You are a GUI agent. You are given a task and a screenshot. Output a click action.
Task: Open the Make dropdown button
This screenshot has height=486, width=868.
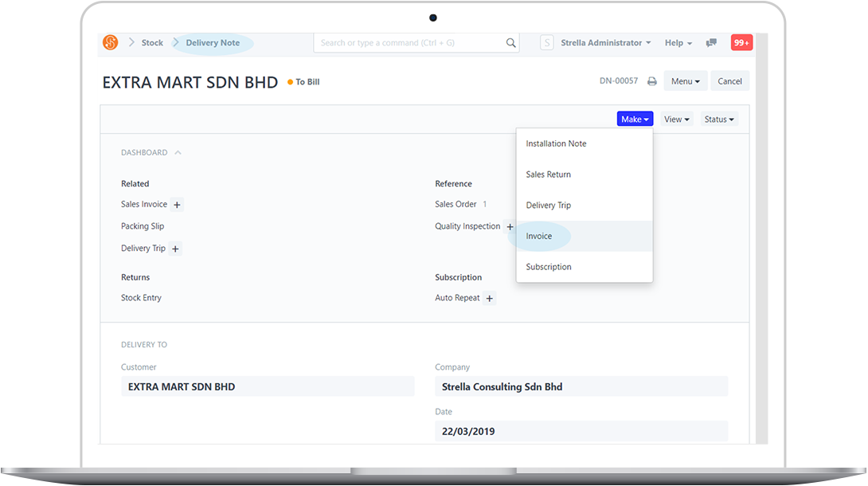(x=635, y=119)
